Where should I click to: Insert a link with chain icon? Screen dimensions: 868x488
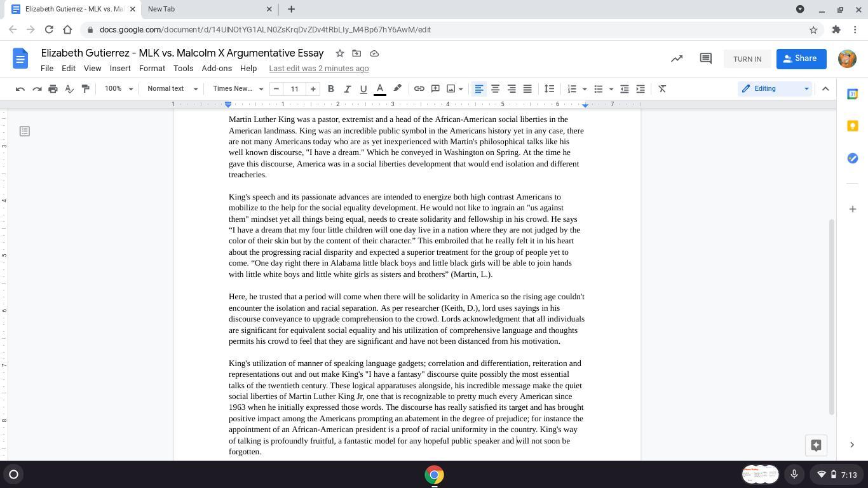tap(419, 89)
